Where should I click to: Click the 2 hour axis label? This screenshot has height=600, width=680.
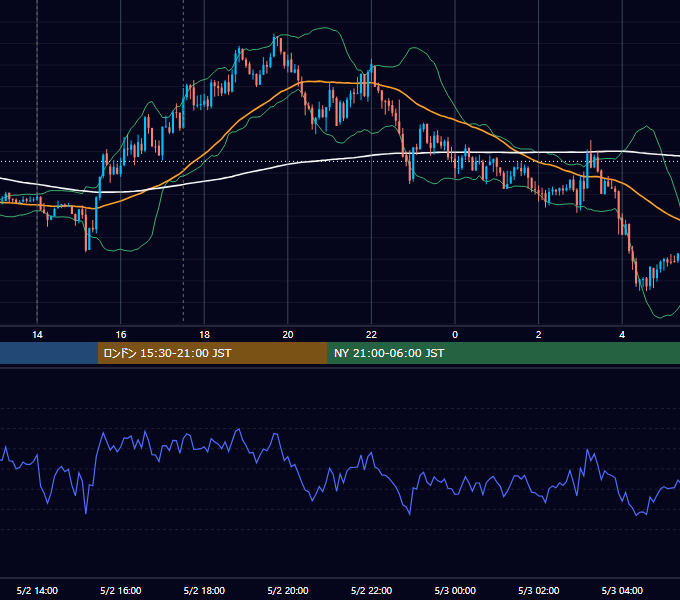tap(539, 335)
